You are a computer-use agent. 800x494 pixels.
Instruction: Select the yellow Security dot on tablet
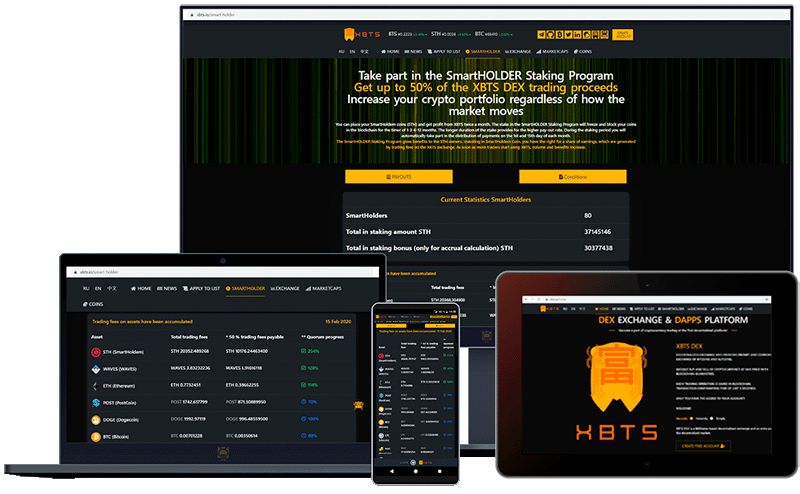pyautogui.click(x=692, y=418)
